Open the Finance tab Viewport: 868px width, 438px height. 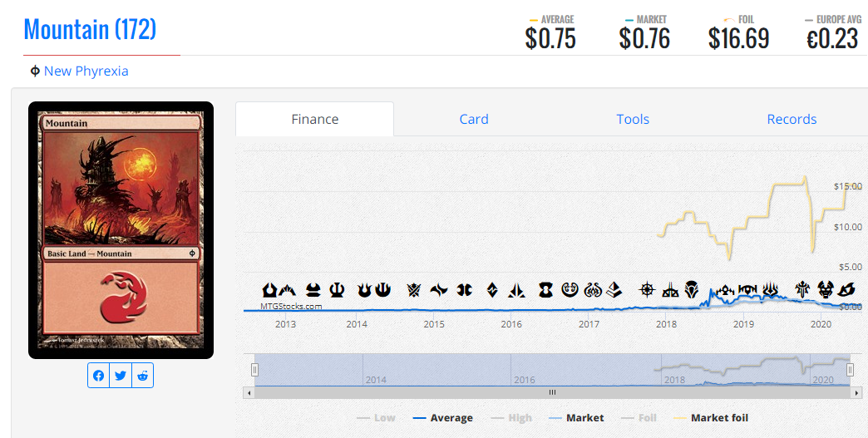315,119
